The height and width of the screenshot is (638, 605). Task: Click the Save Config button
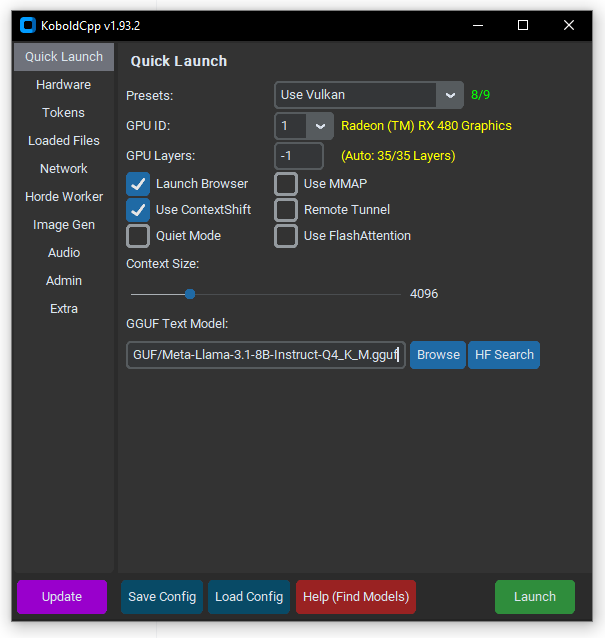pos(162,597)
